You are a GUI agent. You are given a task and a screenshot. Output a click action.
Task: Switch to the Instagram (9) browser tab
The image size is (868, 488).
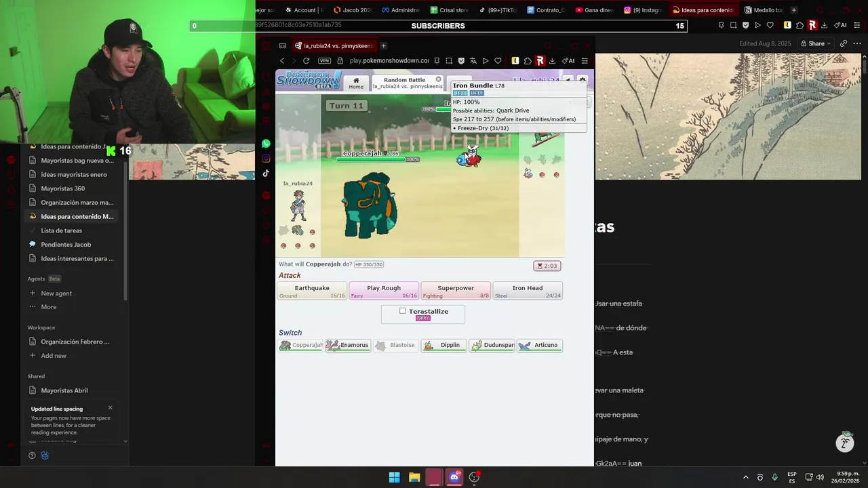(x=643, y=10)
